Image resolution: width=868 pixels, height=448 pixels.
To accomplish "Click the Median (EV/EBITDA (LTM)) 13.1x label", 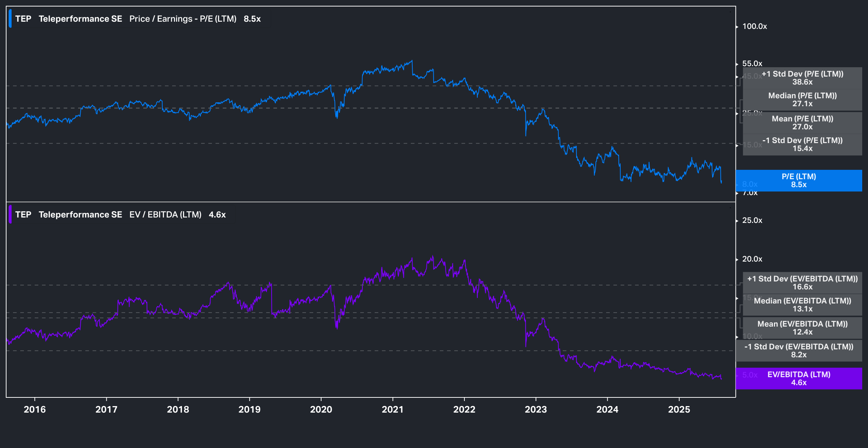I will click(x=802, y=305).
